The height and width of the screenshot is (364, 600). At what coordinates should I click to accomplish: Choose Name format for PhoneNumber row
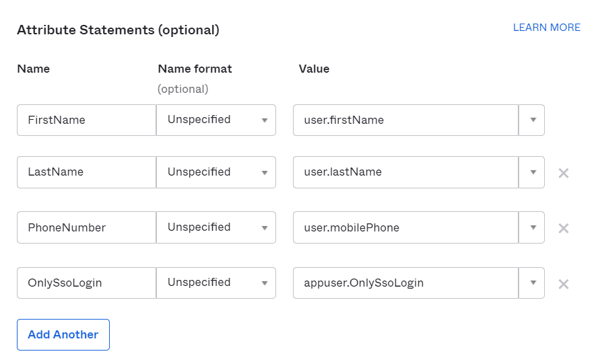216,227
